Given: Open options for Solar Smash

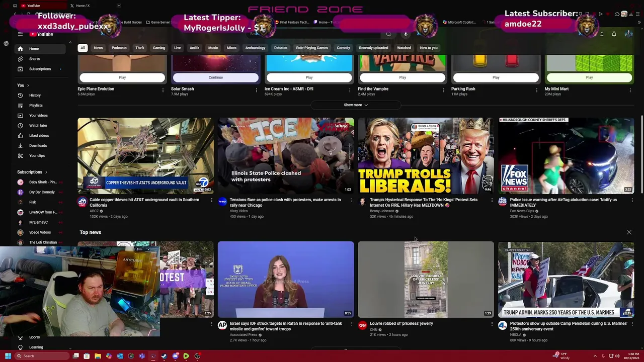Looking at the screenshot, I should tap(256, 90).
